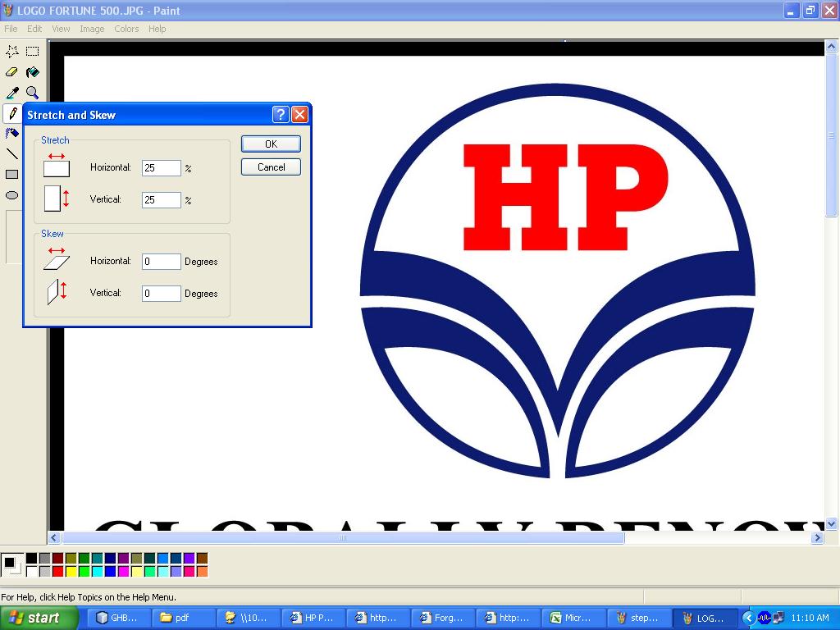Pick the Eraser tool
This screenshot has width=840, height=630.
tap(11, 71)
